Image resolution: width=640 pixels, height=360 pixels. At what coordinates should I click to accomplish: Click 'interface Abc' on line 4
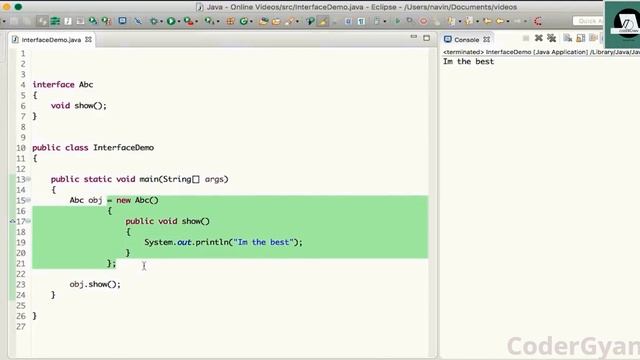(x=63, y=84)
